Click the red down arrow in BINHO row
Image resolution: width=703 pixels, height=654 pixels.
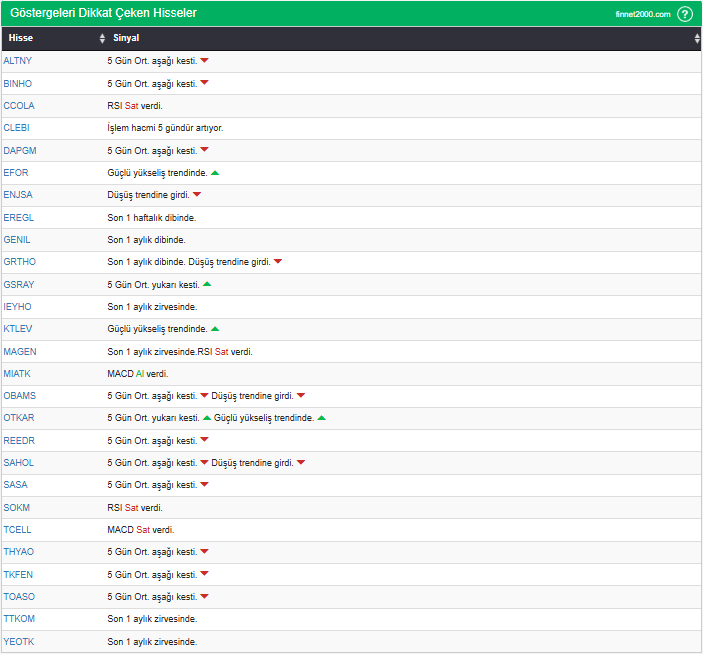point(204,83)
